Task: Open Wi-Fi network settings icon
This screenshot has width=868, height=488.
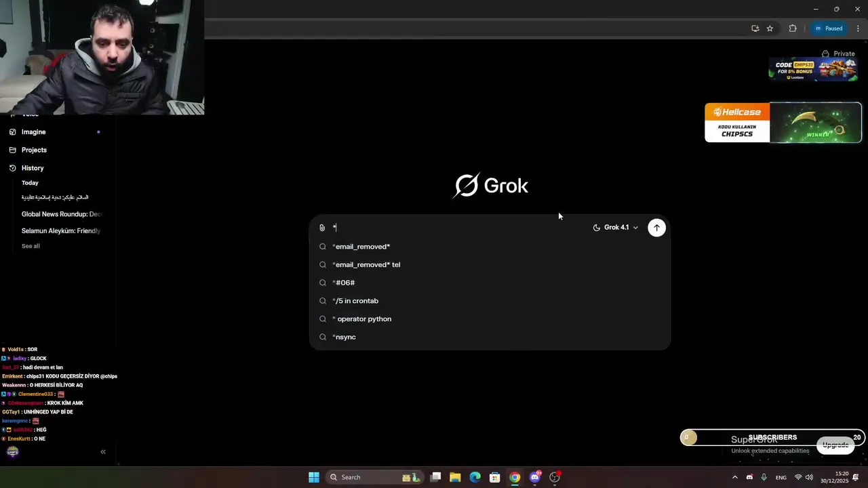Action: click(798, 477)
